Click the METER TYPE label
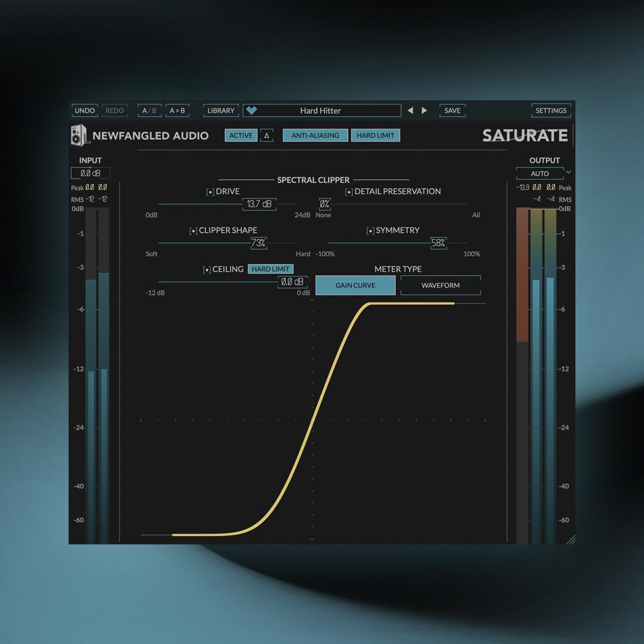Image resolution: width=644 pixels, height=644 pixels. [x=398, y=269]
